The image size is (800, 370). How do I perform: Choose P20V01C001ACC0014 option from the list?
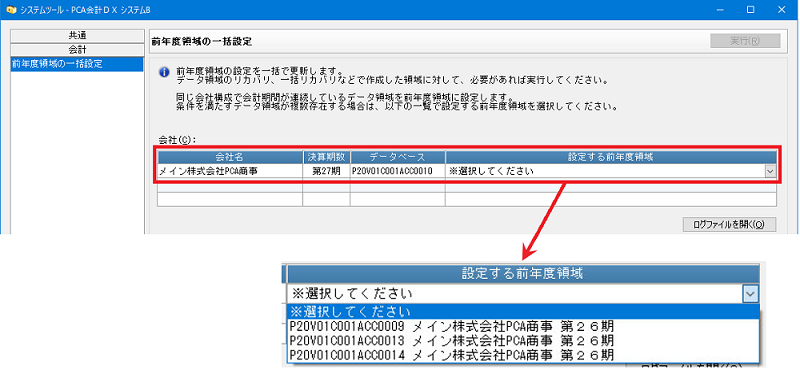click(x=523, y=355)
